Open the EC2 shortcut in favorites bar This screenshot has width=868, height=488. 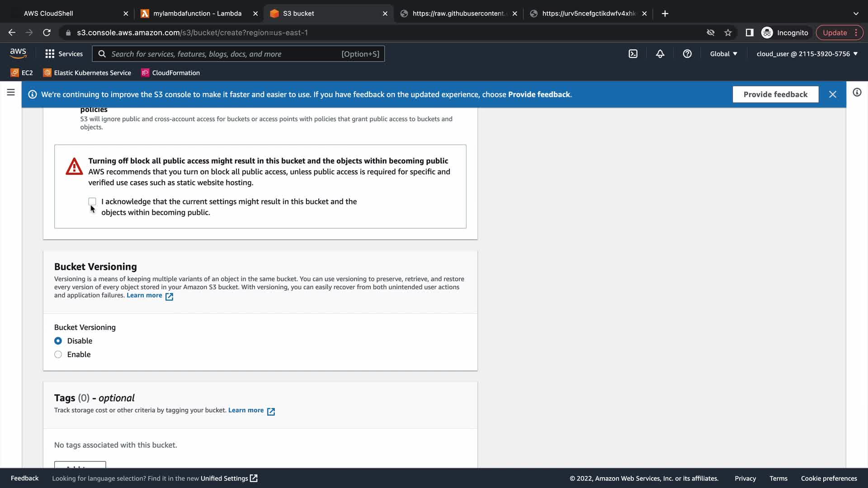(22, 73)
